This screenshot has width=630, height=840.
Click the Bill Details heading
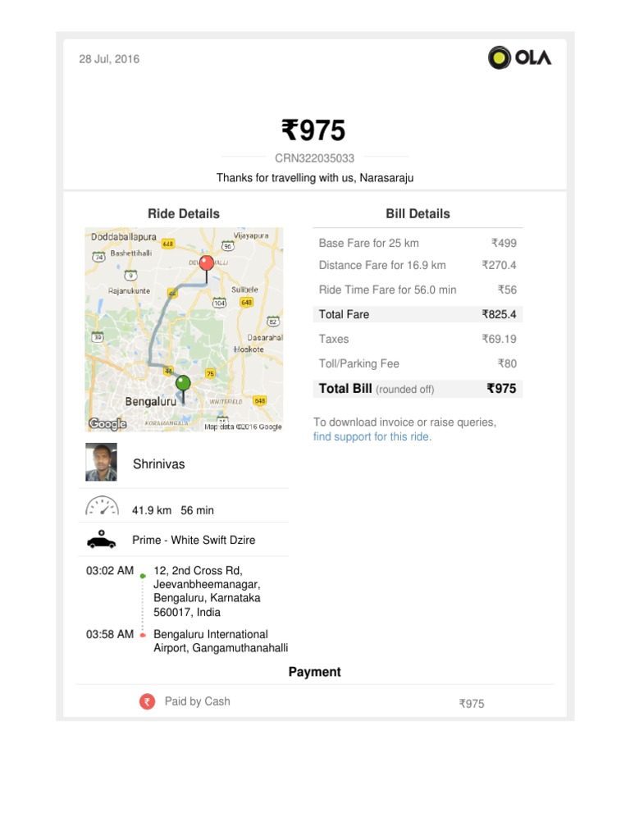click(x=418, y=213)
